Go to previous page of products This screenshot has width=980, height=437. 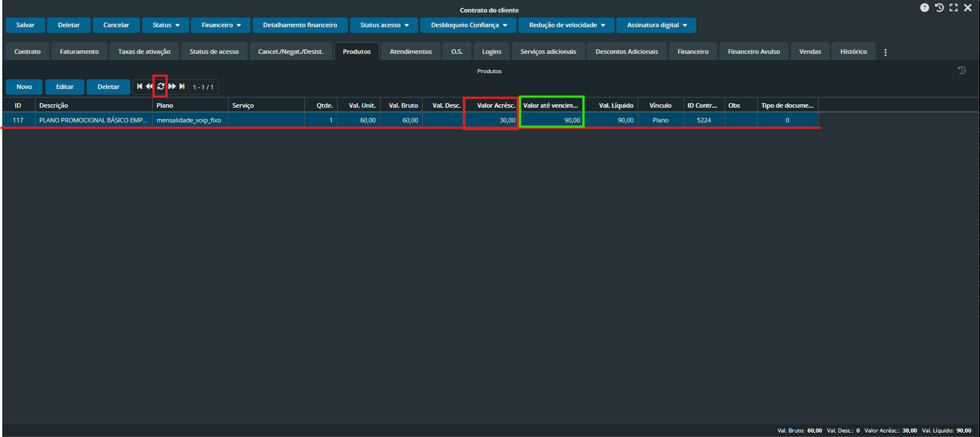149,87
